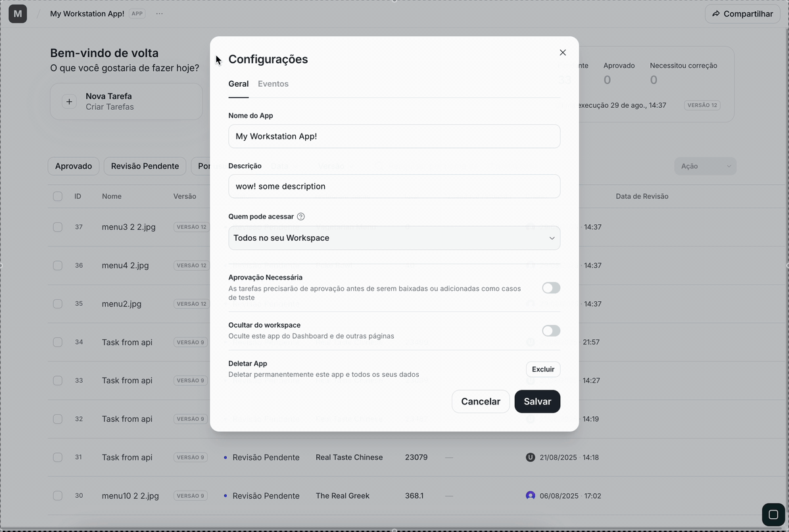
Task: Click the Cancelar button
Action: tap(481, 401)
